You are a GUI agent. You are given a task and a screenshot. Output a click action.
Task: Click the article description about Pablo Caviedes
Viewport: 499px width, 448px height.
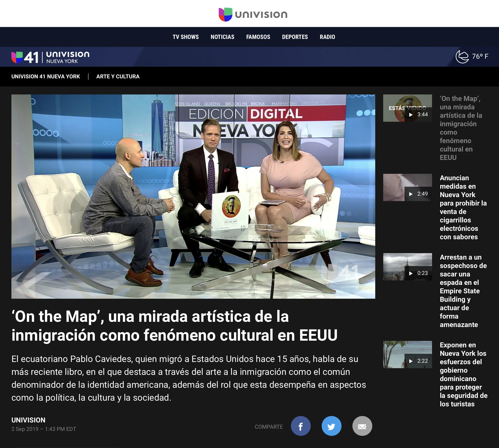point(189,378)
